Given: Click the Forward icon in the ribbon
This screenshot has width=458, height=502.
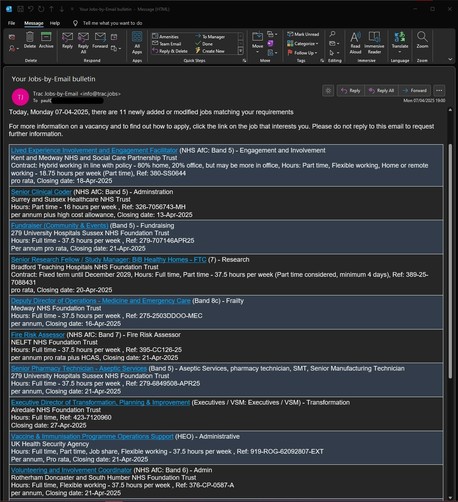Looking at the screenshot, I should [x=100, y=40].
